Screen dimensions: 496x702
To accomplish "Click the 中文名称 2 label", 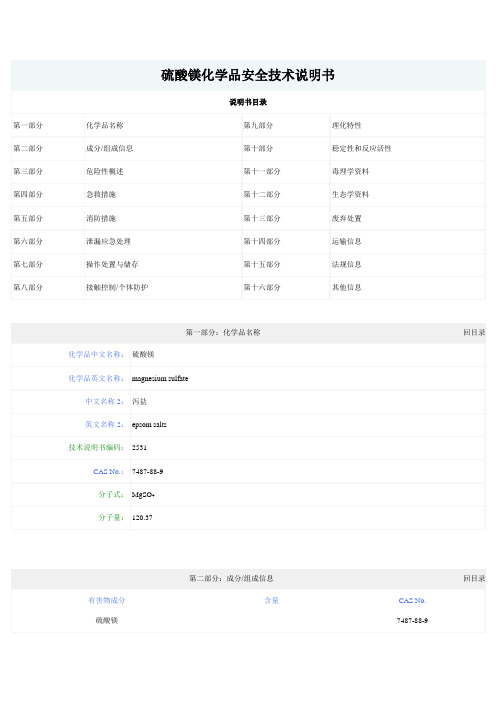I will click(104, 401).
